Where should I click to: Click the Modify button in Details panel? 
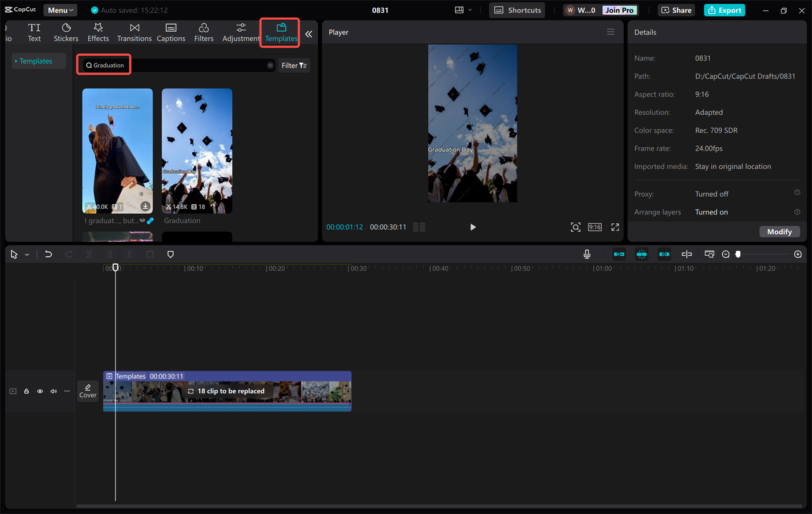pos(779,232)
